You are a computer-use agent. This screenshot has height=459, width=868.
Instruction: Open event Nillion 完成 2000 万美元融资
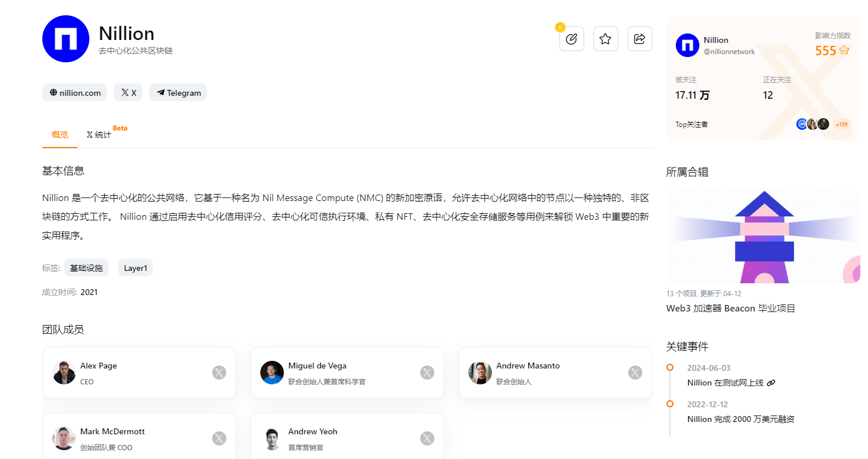coord(741,419)
